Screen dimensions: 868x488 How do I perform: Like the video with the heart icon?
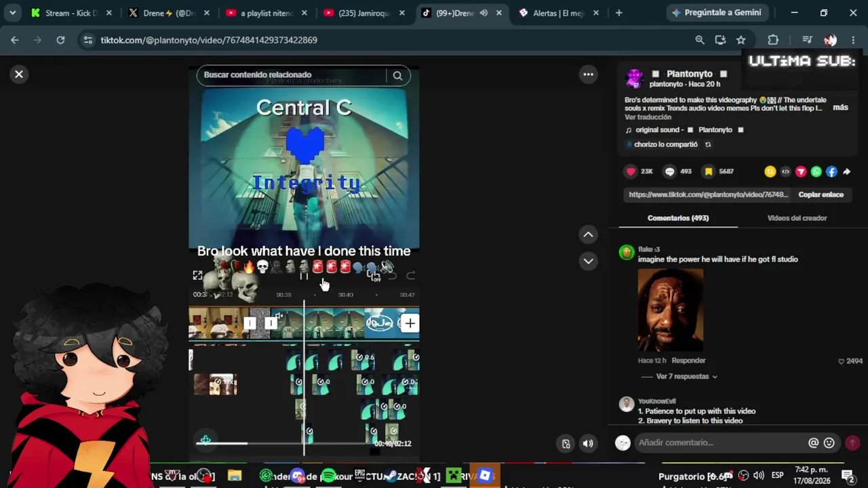[631, 171]
